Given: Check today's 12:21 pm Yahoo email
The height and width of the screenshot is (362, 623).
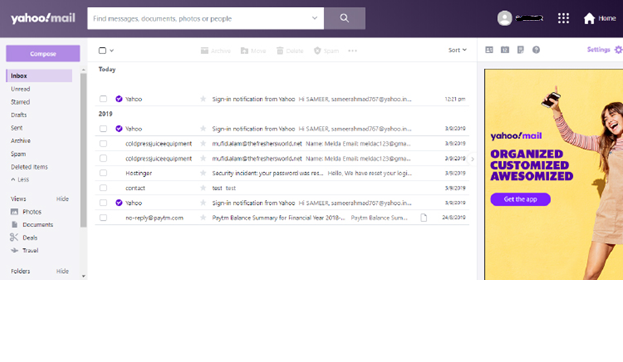Looking at the screenshot, I should point(103,99).
